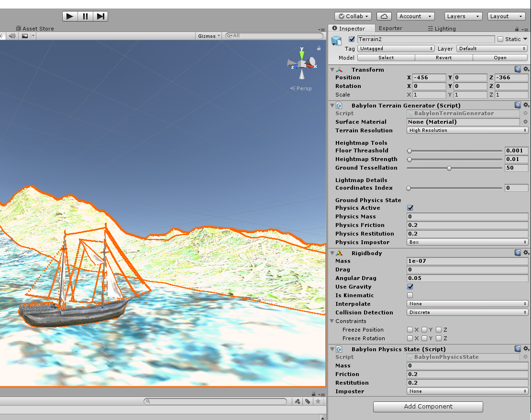The height and width of the screenshot is (420, 531).
Task: Switch to the Exporter tab
Action: [390, 28]
